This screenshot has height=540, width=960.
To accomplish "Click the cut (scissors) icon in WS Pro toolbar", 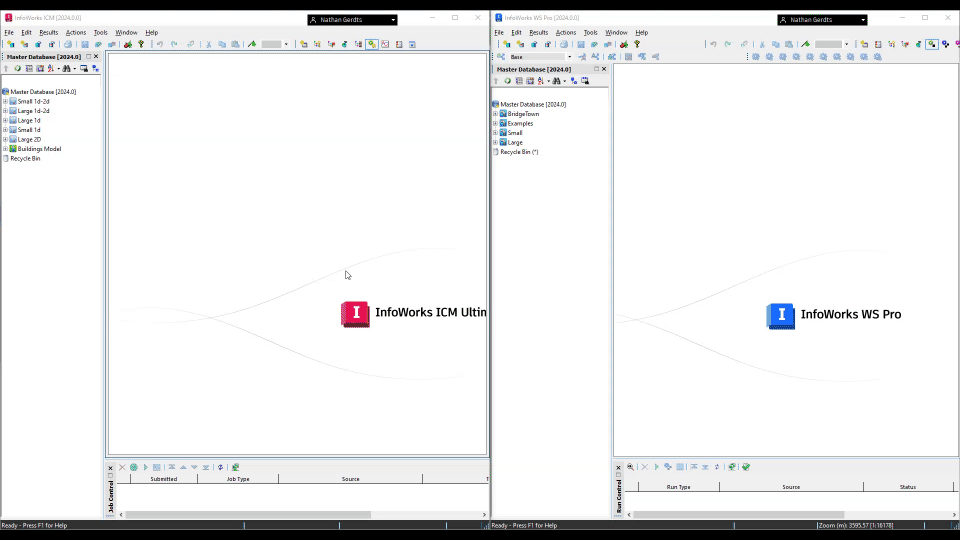I will (762, 44).
